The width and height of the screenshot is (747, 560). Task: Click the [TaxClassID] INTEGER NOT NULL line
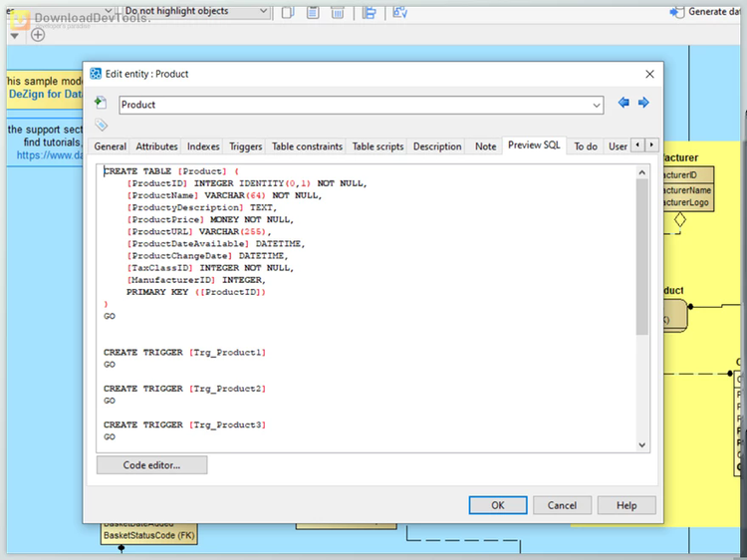pos(210,268)
